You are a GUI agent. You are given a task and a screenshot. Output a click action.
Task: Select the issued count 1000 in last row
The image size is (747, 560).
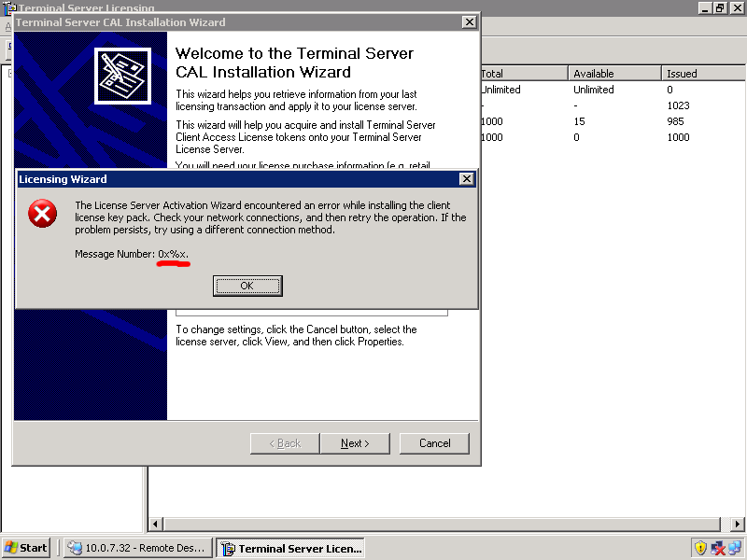tap(678, 137)
